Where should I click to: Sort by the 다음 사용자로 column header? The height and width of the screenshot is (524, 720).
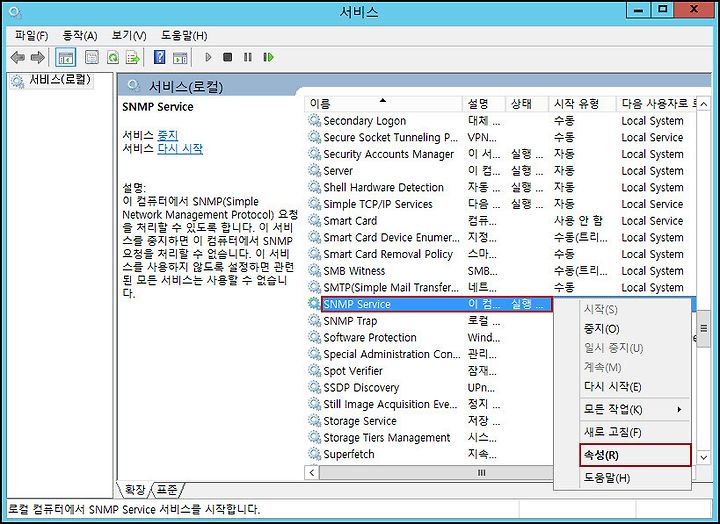[x=657, y=104]
